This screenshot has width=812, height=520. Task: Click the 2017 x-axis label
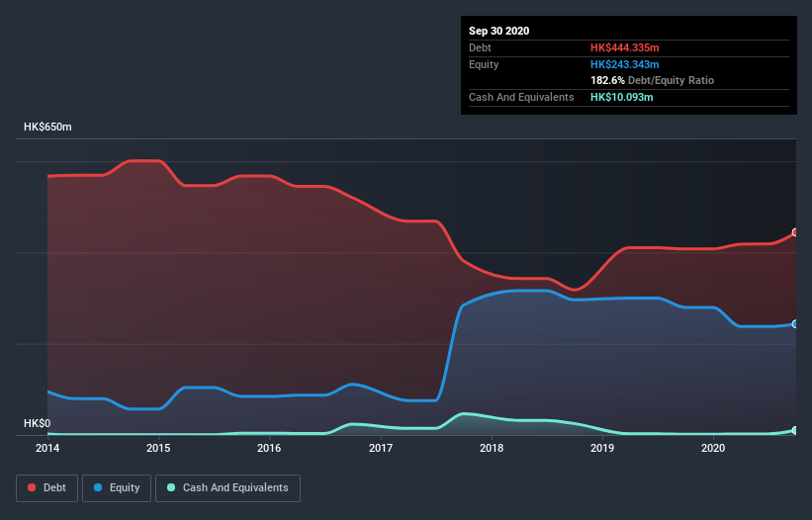tap(381, 448)
